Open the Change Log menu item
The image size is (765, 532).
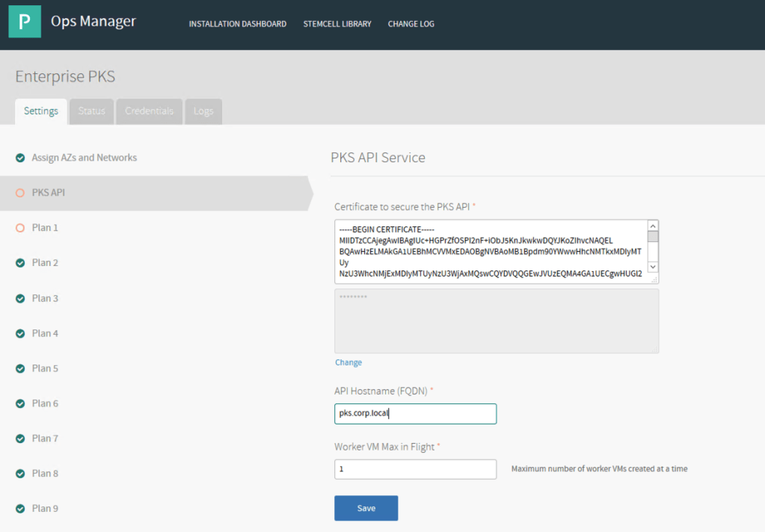411,24
